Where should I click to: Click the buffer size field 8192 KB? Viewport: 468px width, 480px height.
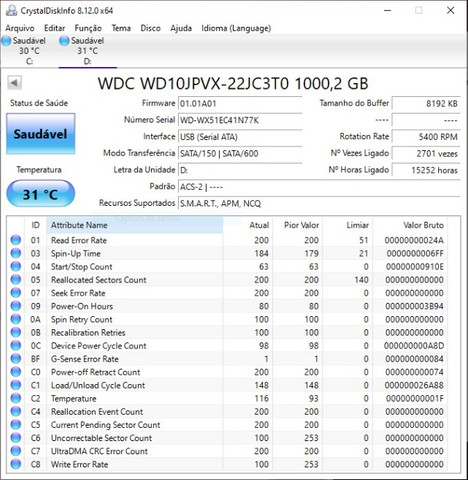[426, 104]
